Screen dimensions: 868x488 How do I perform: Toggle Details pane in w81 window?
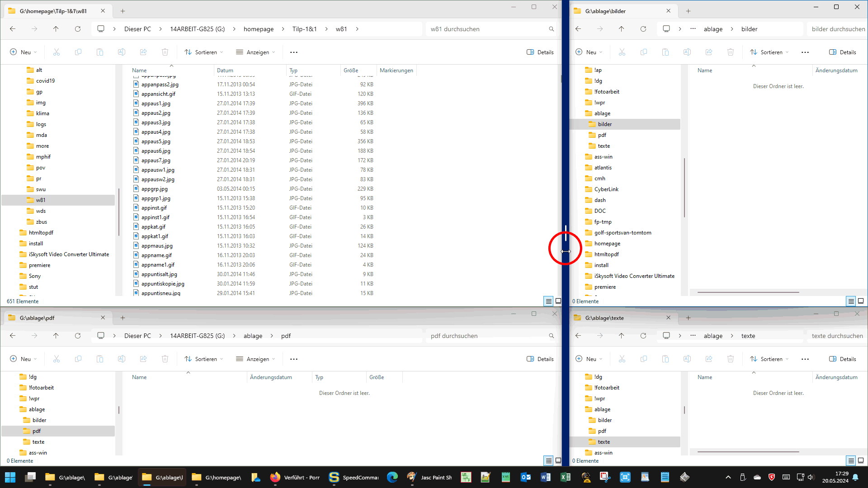[x=540, y=52]
